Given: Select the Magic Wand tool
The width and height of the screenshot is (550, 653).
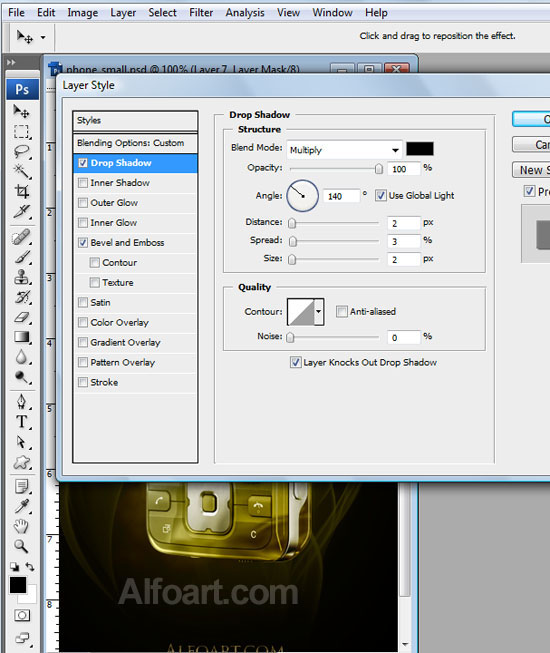Looking at the screenshot, I should 22,171.
